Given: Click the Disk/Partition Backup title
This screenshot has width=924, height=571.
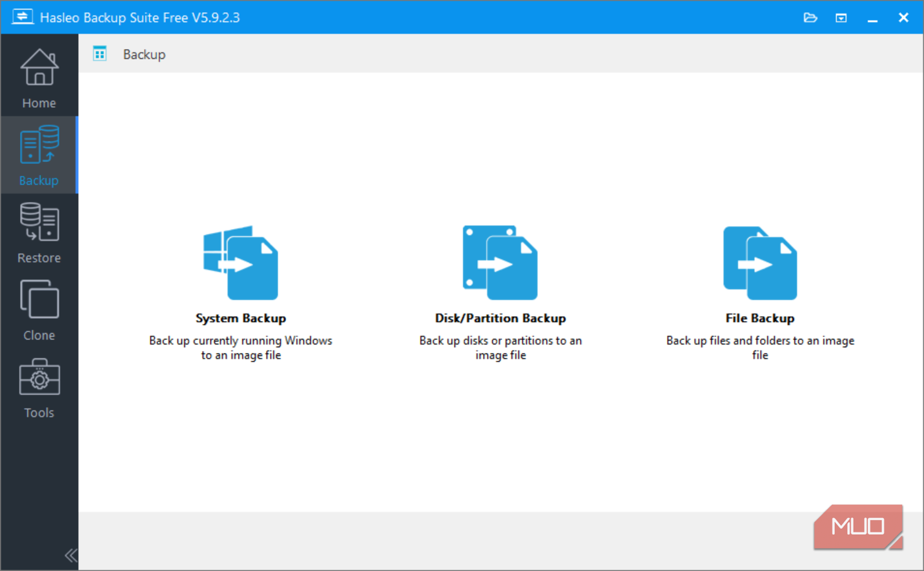Looking at the screenshot, I should [500, 318].
